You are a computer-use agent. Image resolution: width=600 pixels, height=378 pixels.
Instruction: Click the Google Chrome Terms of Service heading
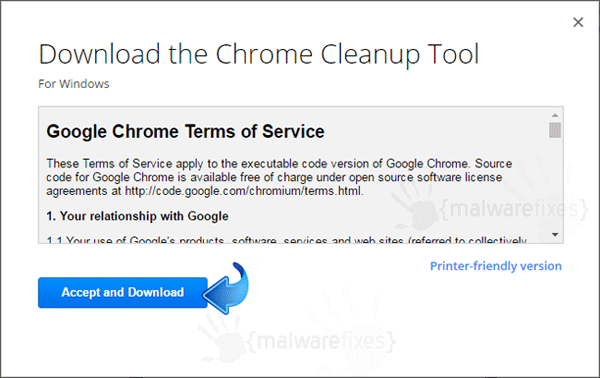coord(185,132)
